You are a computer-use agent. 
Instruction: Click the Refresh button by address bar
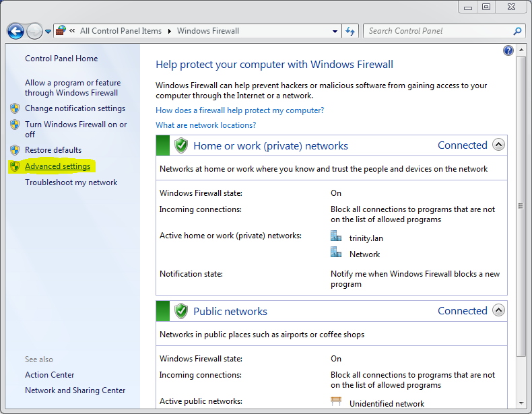pyautogui.click(x=350, y=31)
